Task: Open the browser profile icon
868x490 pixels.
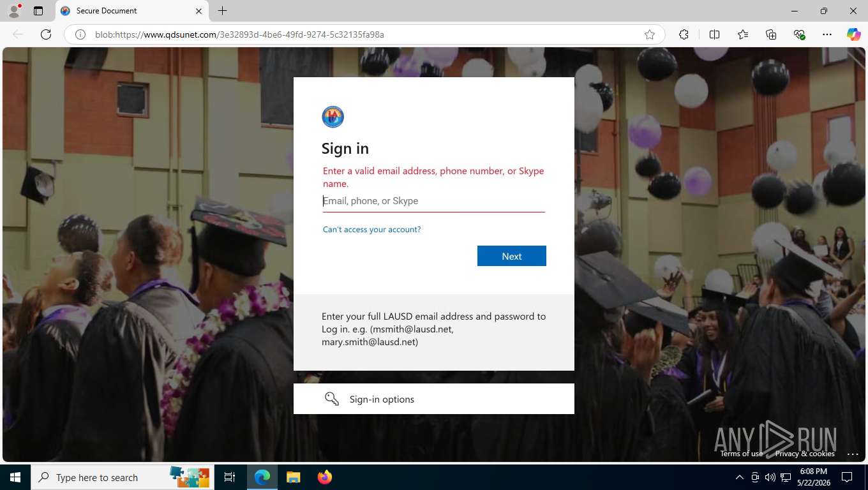Action: [14, 11]
